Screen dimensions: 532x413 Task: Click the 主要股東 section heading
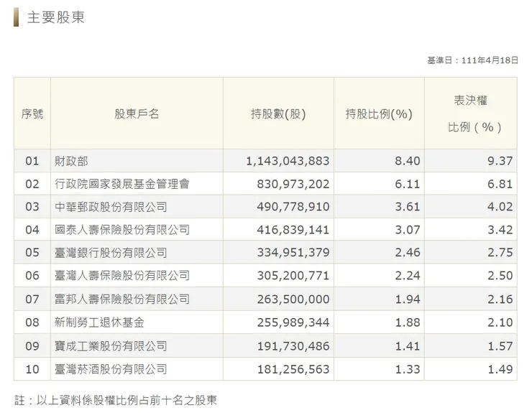coord(55,18)
